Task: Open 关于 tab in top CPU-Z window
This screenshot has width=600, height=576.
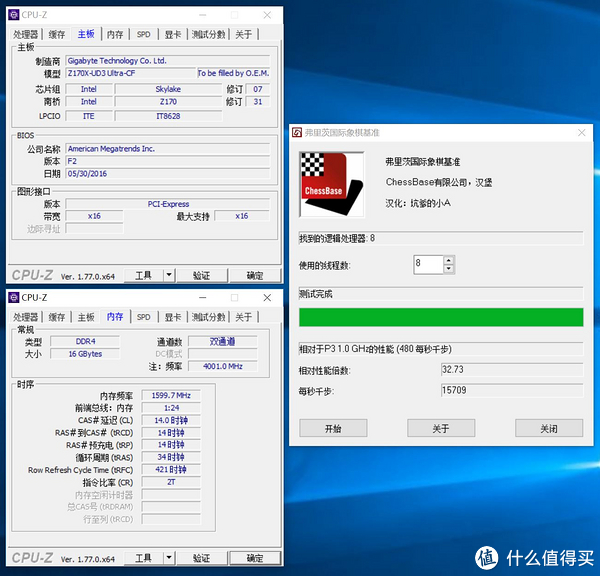Action: tap(243, 34)
